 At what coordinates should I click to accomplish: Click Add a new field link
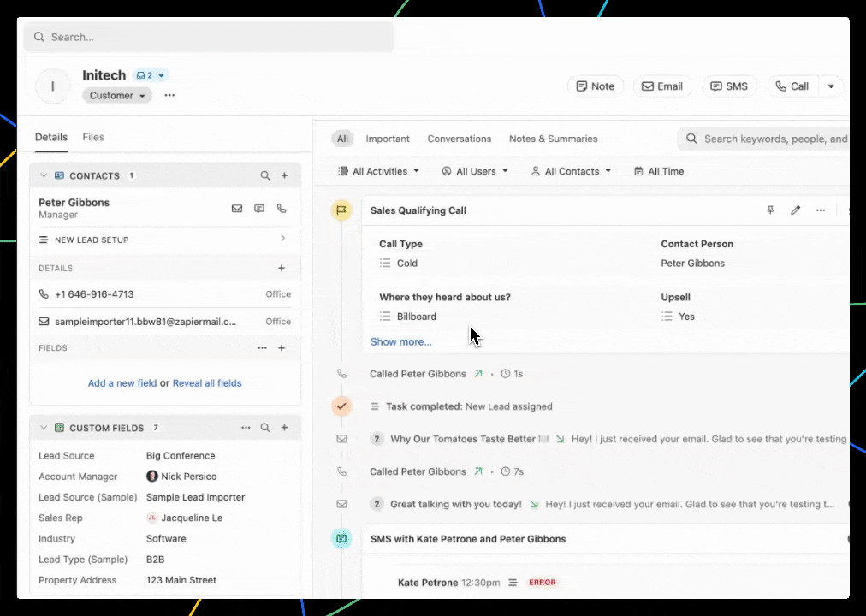click(x=122, y=383)
